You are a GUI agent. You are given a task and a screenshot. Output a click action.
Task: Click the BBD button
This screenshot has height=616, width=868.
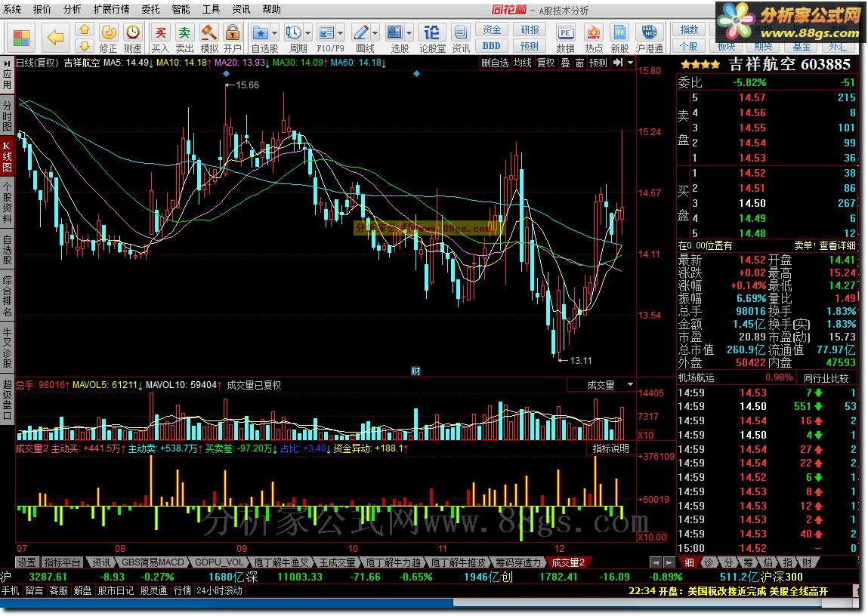(492, 46)
